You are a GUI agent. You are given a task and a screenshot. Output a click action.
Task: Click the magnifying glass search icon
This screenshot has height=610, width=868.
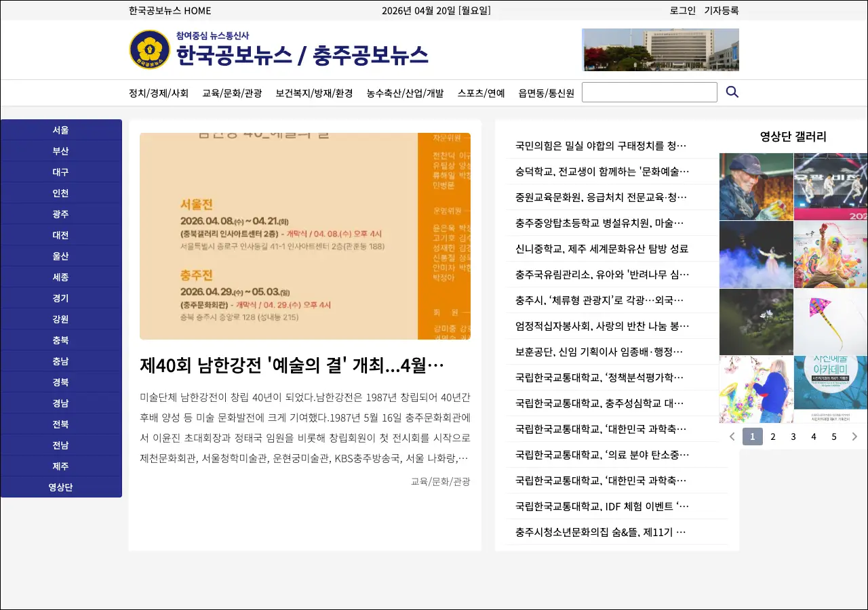tap(732, 92)
